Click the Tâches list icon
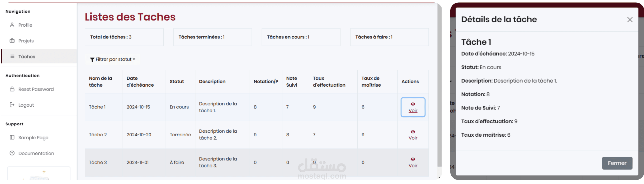The height and width of the screenshot is (184, 644). [12, 56]
